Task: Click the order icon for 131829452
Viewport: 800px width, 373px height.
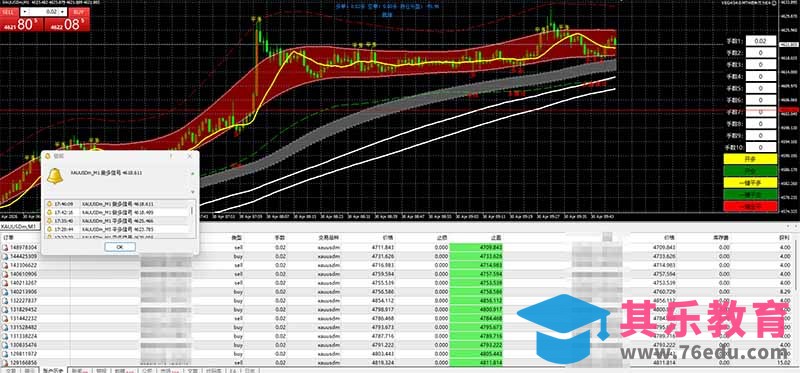Action: click(5, 309)
